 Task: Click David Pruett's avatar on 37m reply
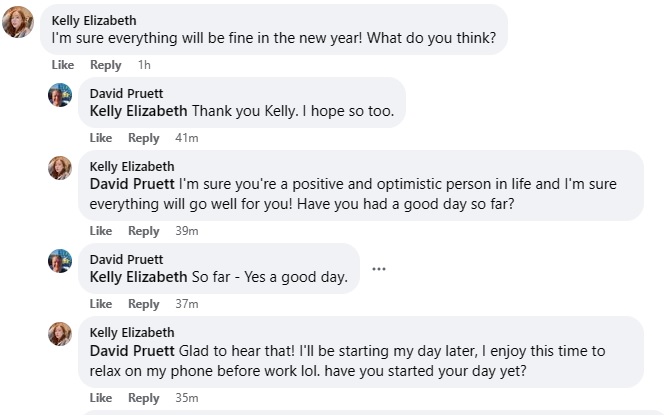[60, 261]
